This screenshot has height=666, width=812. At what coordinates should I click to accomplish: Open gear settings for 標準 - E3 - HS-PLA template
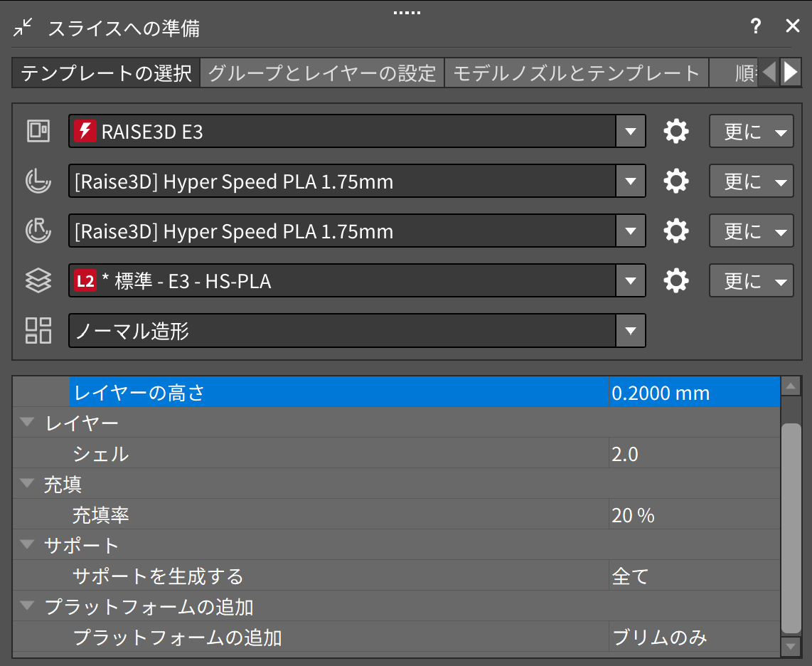(676, 280)
